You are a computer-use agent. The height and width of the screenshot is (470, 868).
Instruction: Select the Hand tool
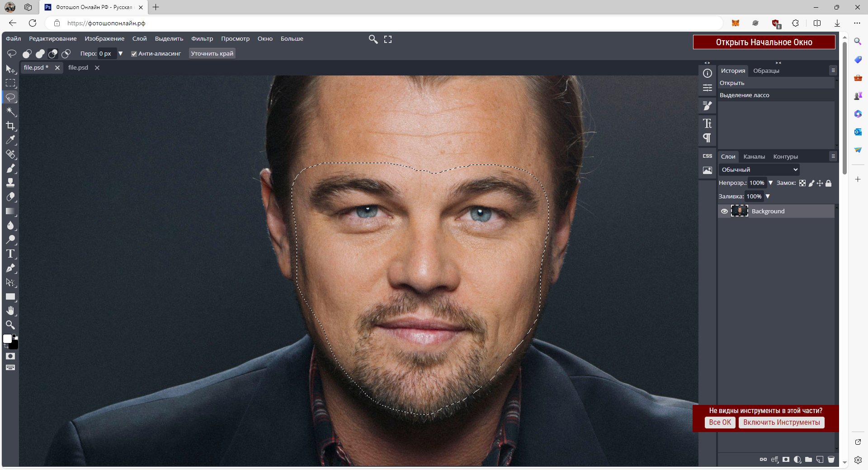11,311
